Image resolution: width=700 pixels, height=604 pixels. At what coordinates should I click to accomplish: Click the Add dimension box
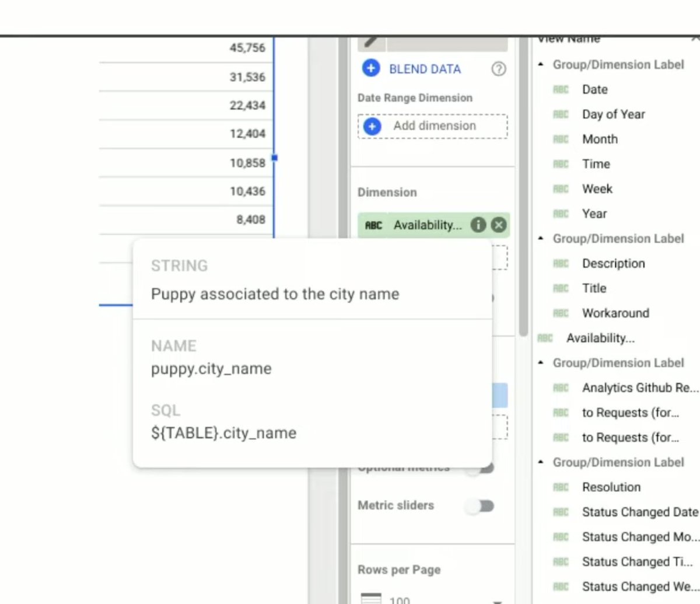pyautogui.click(x=433, y=126)
